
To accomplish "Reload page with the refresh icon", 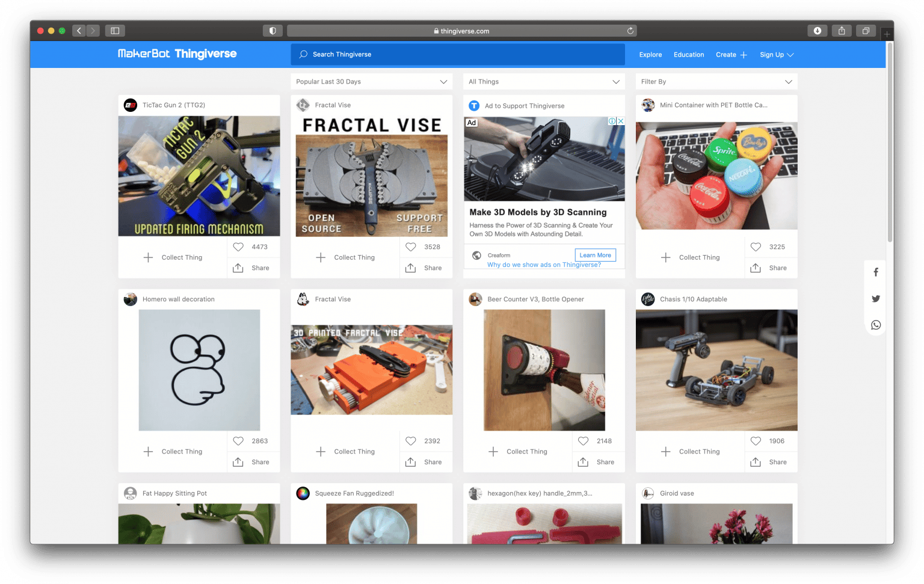I will click(630, 31).
